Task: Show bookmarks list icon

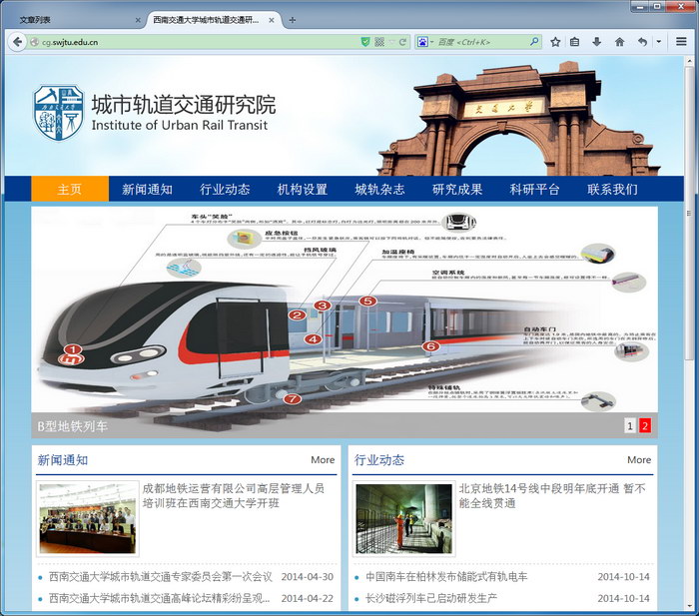Action: (575, 42)
